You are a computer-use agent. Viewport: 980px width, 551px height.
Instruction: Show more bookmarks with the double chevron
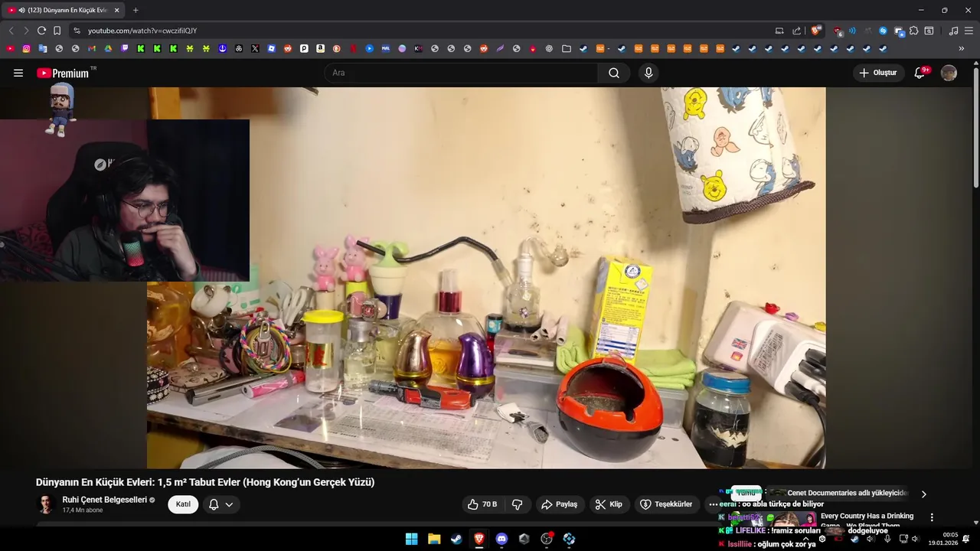coord(962,48)
